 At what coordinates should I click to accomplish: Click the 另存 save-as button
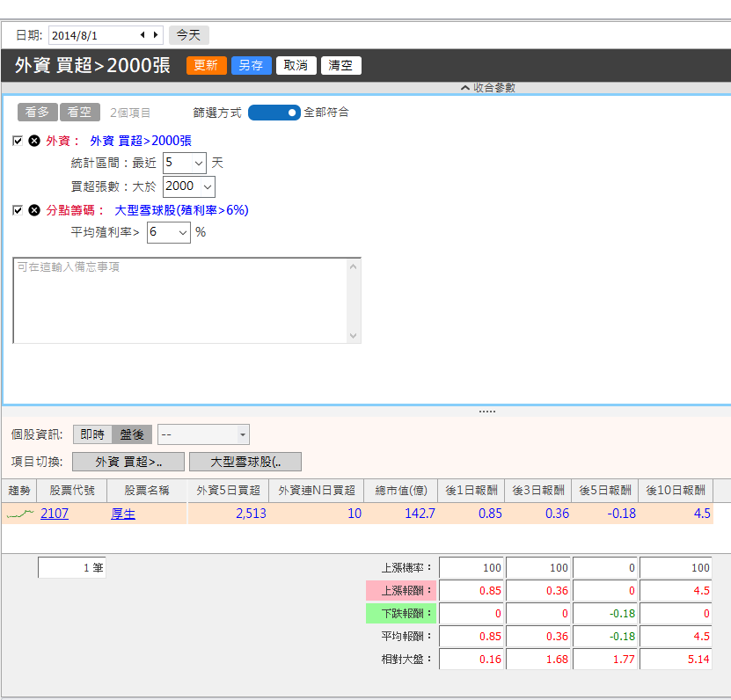[x=252, y=65]
